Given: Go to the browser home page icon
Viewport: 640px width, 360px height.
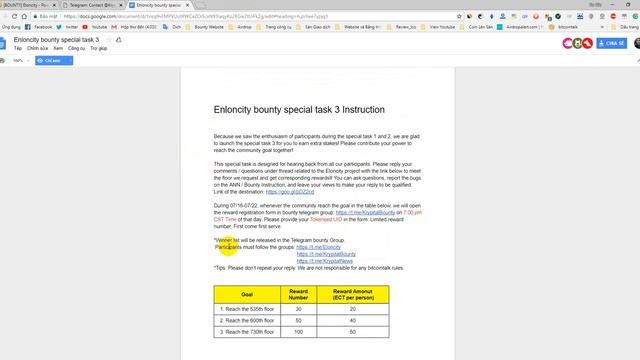Looking at the screenshot, I should (24, 16).
